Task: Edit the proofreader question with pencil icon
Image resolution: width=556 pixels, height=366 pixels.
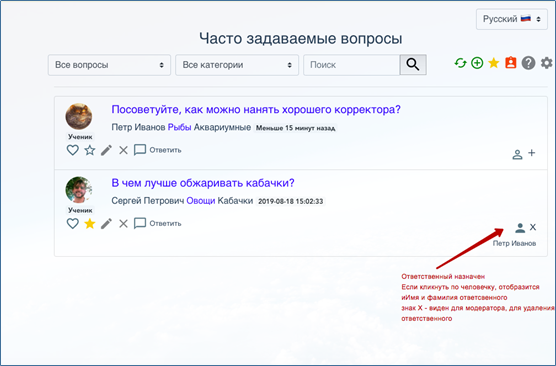Action: 106,150
